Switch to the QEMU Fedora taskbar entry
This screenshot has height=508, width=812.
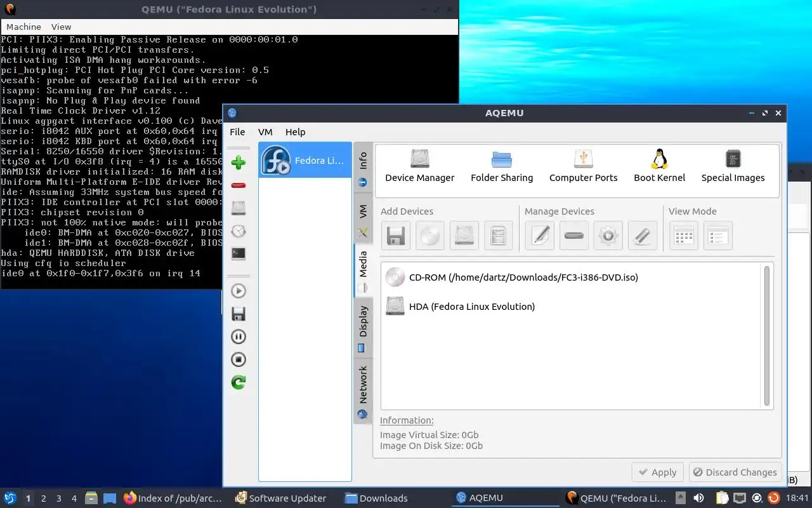pyautogui.click(x=616, y=498)
